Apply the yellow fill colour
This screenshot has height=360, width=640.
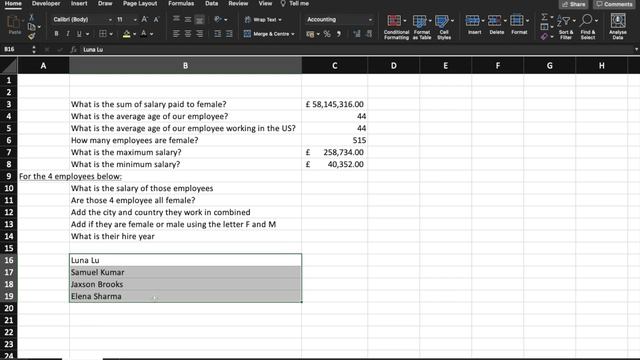tap(127, 34)
